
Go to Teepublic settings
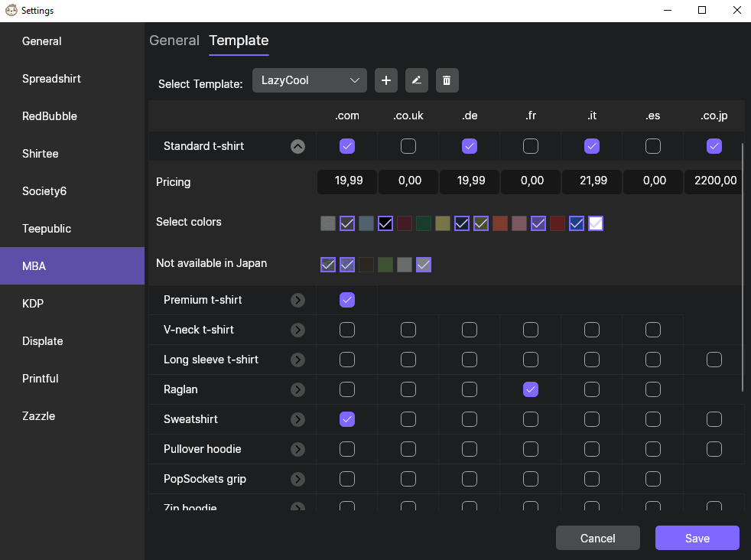[x=73, y=229]
